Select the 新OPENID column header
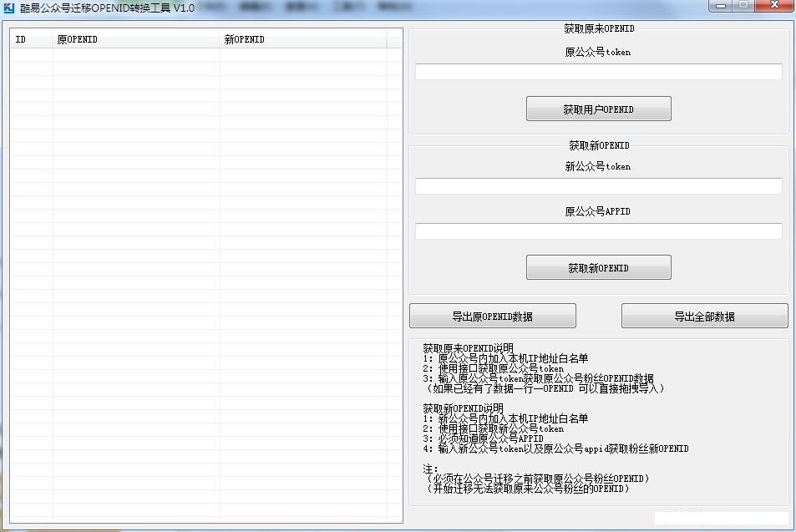 click(x=303, y=39)
